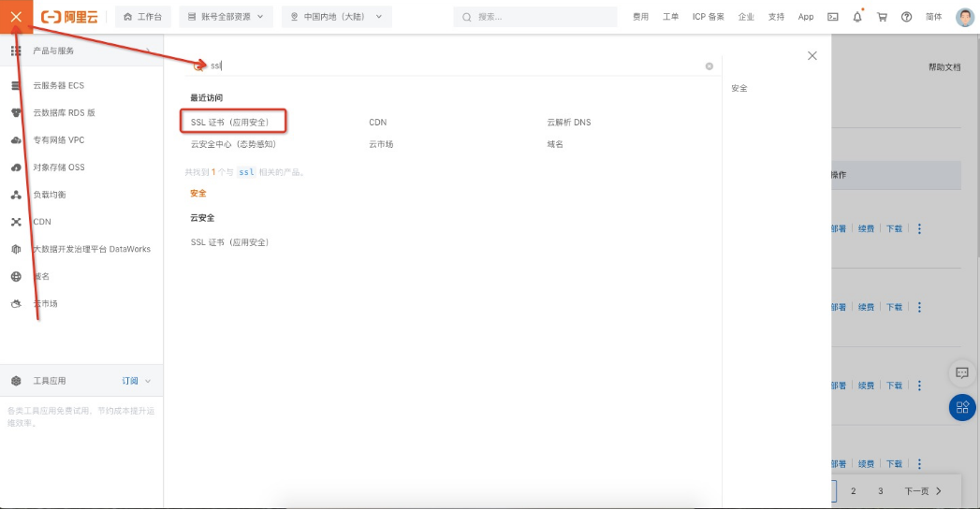Open the App menu item
This screenshot has width=980, height=510.
pos(806,17)
